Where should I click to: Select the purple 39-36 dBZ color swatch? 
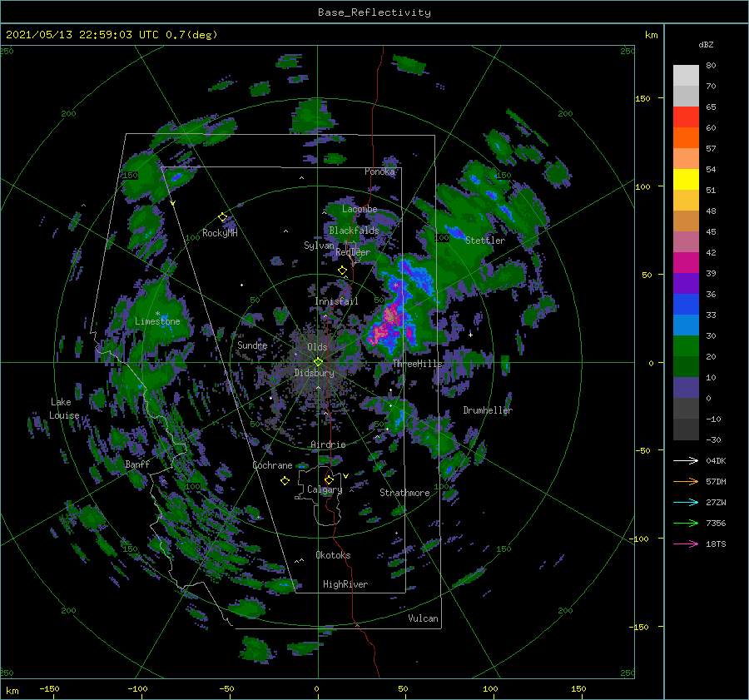[x=686, y=284]
